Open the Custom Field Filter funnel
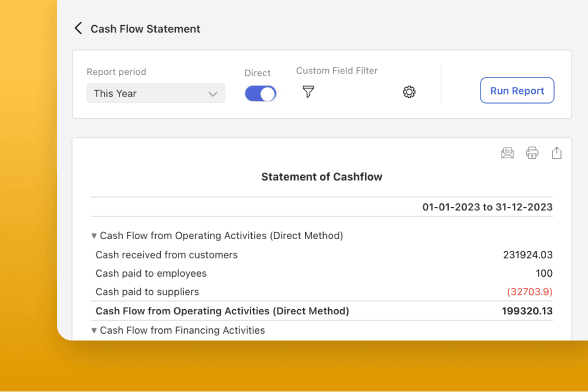588x392 pixels. click(x=308, y=92)
